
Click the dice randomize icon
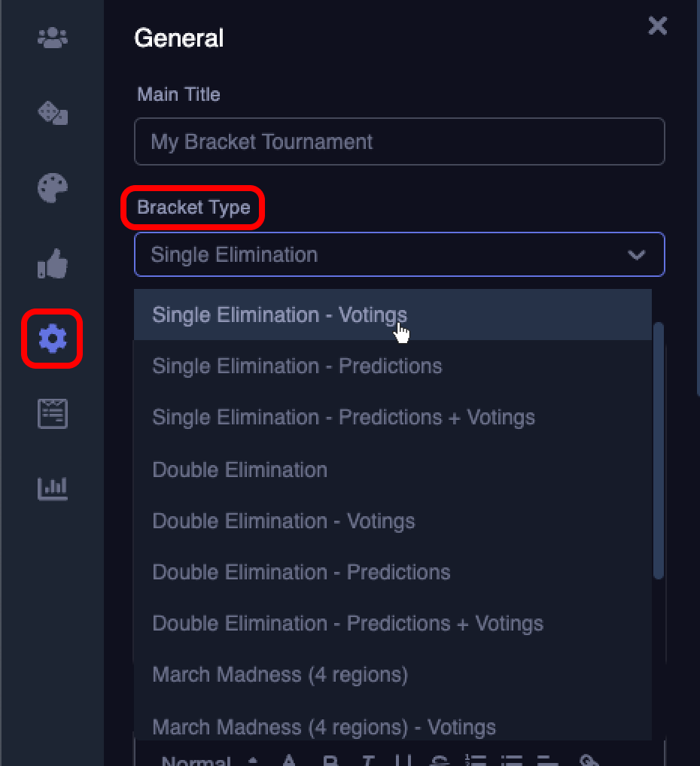click(x=52, y=113)
